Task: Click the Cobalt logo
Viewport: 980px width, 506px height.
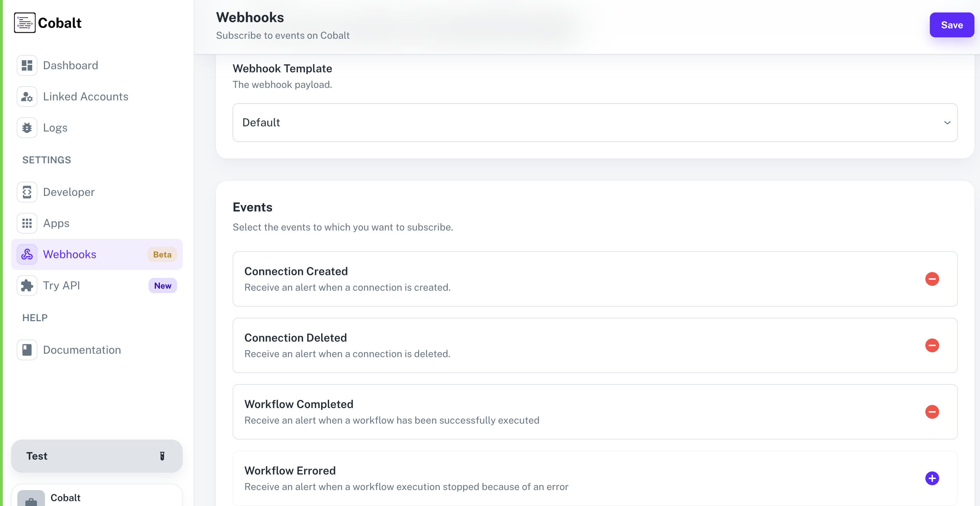Action: coord(47,22)
